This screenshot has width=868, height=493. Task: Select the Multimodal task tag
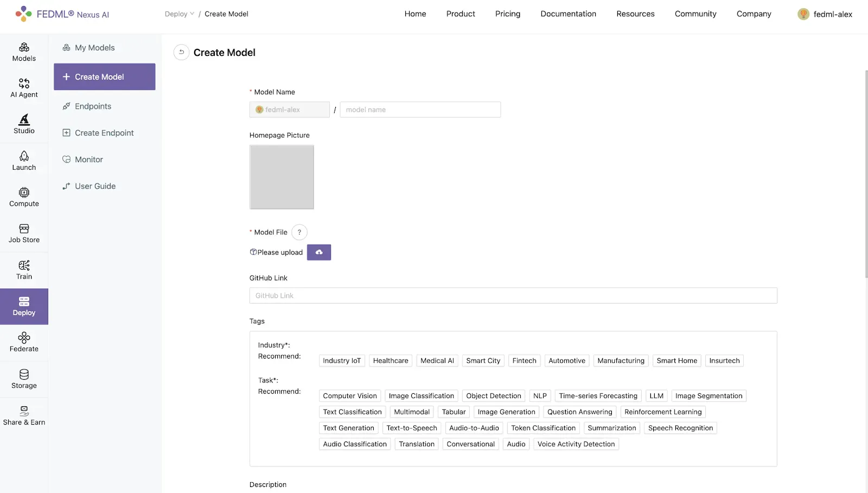coord(412,412)
